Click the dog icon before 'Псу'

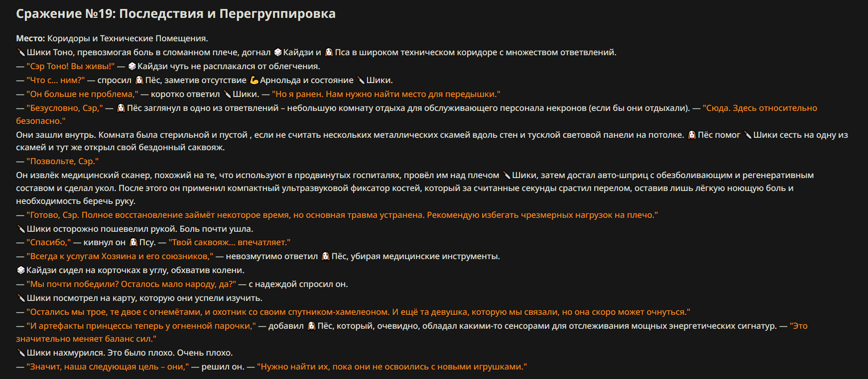[133, 242]
